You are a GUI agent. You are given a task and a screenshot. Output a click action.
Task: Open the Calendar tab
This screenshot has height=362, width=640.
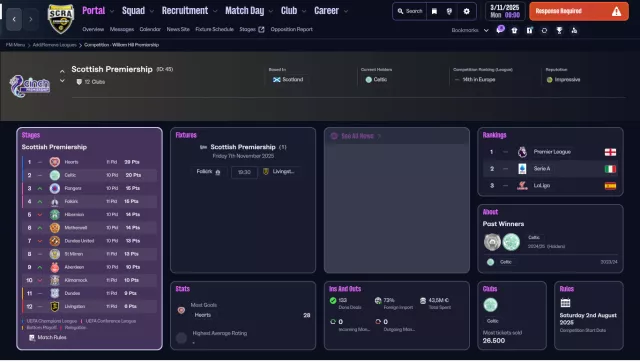click(150, 29)
